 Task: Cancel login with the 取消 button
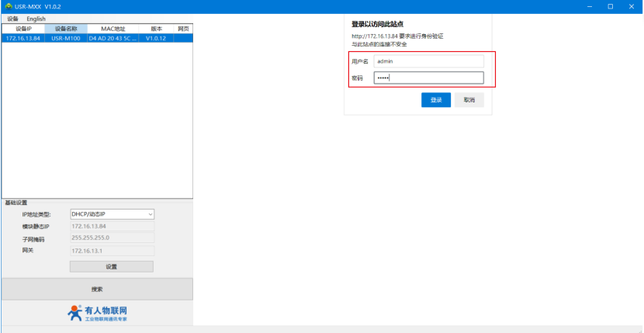469,100
